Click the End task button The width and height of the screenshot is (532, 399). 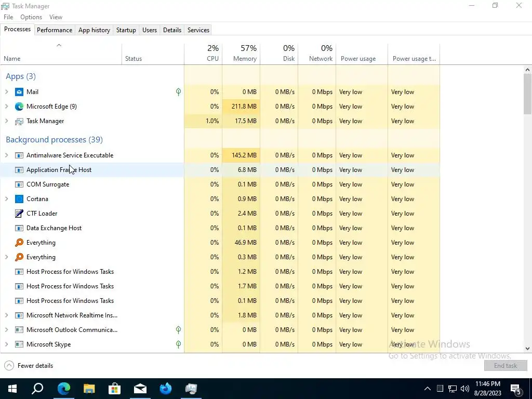click(505, 366)
